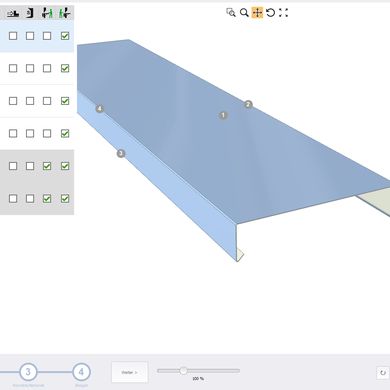The image size is (390, 390).
Task: Go to wizard step 4
Action: point(81,372)
